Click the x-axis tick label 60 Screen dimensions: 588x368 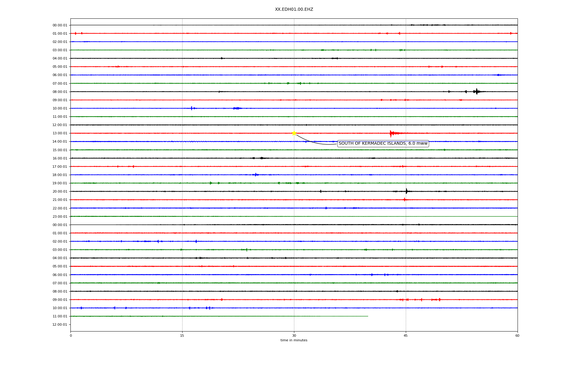(517, 335)
